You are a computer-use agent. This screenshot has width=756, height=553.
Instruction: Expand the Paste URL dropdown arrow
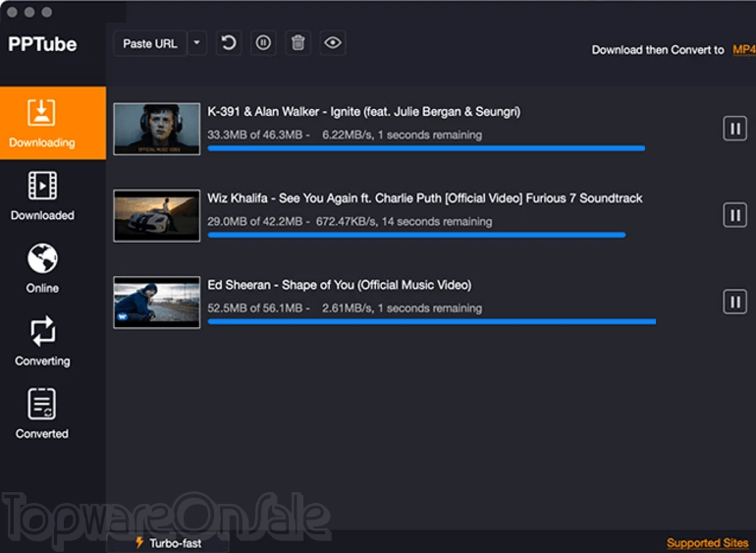tap(196, 43)
